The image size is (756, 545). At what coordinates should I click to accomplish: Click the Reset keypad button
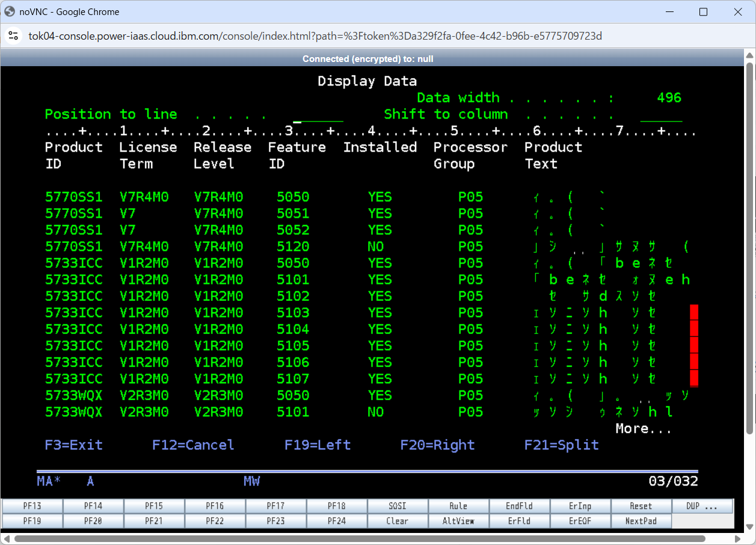pyautogui.click(x=641, y=506)
